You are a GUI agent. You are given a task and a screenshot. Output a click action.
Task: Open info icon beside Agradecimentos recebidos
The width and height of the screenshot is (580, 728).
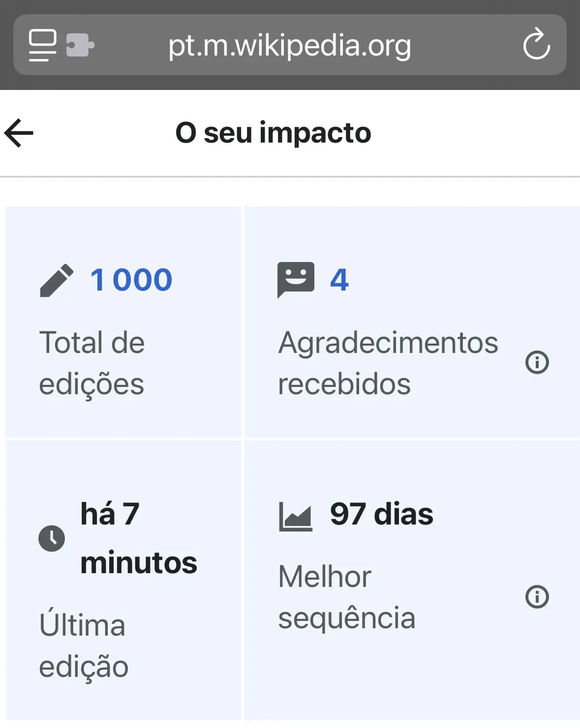point(537,363)
